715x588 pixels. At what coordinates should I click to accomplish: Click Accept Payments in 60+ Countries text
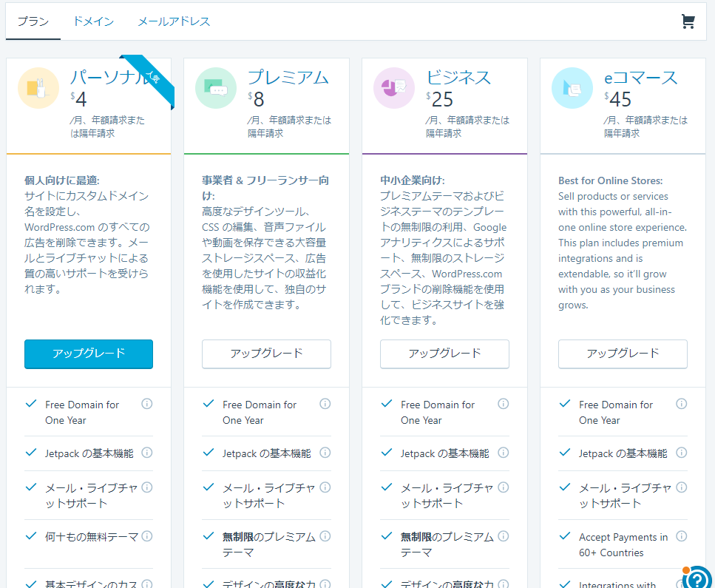point(623,544)
